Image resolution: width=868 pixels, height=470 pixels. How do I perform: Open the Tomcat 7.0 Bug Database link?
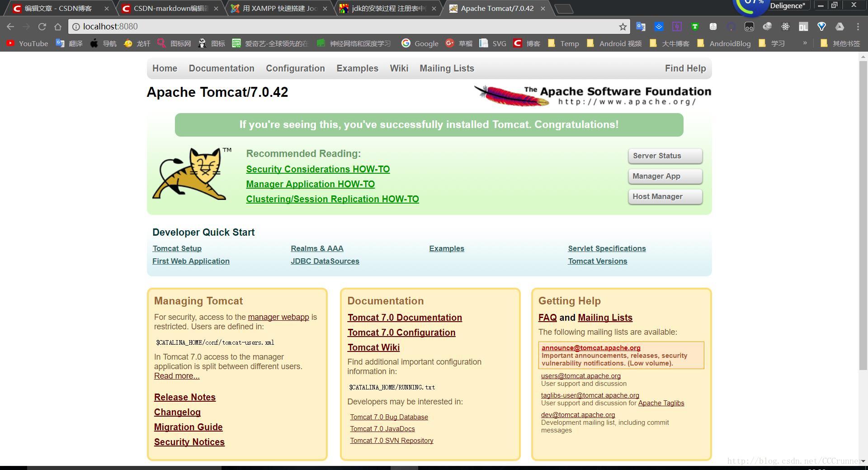389,417
